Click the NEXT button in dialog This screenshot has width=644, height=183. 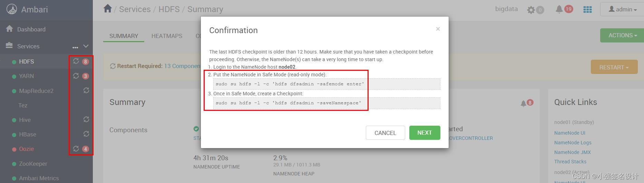(425, 133)
